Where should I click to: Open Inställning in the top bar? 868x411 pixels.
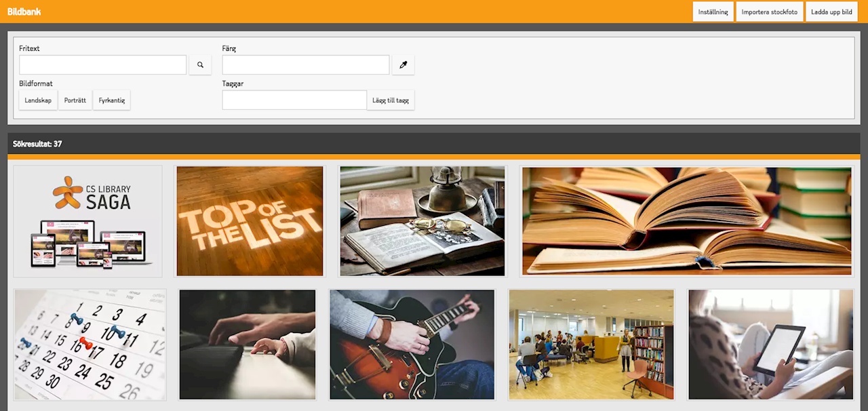tap(713, 12)
